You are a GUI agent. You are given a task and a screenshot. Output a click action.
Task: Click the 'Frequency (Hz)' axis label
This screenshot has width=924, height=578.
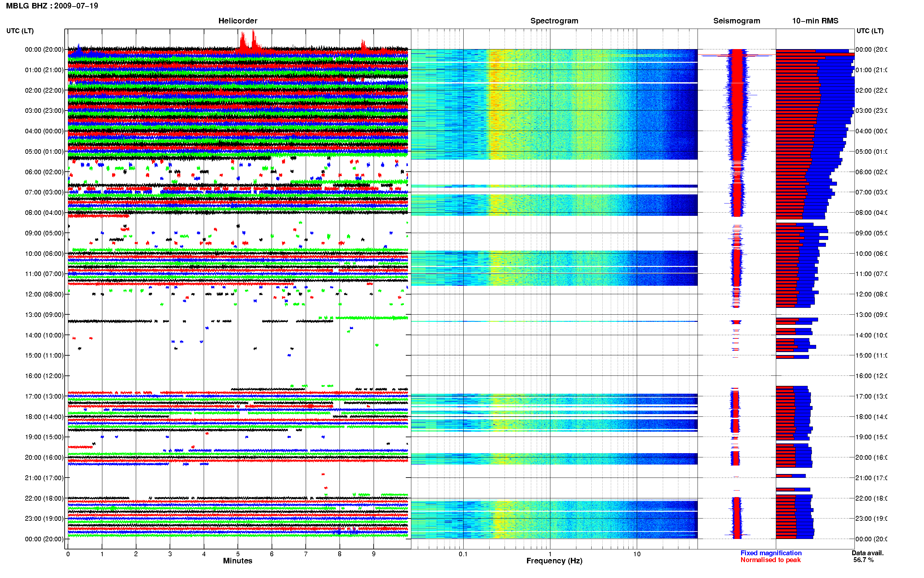pos(554,561)
